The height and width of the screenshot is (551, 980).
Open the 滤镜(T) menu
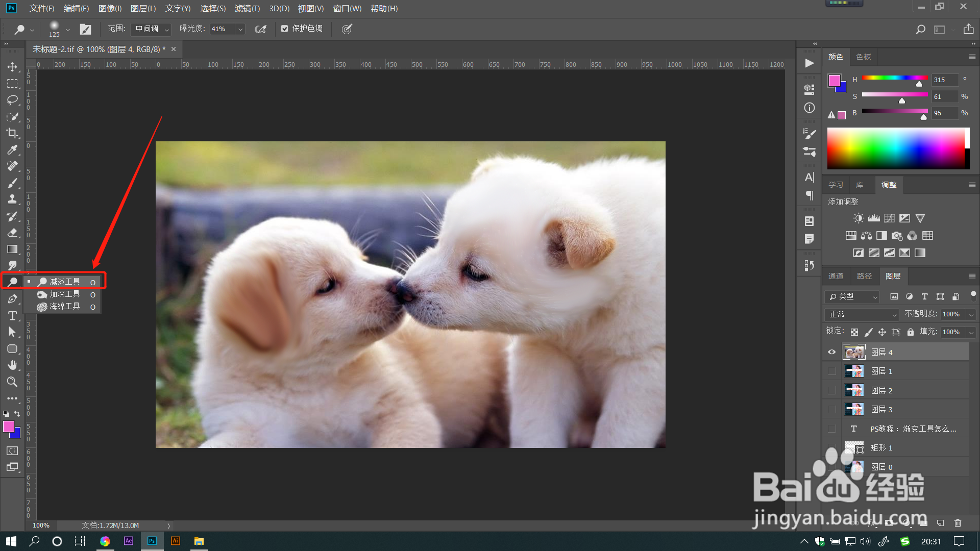(247, 8)
